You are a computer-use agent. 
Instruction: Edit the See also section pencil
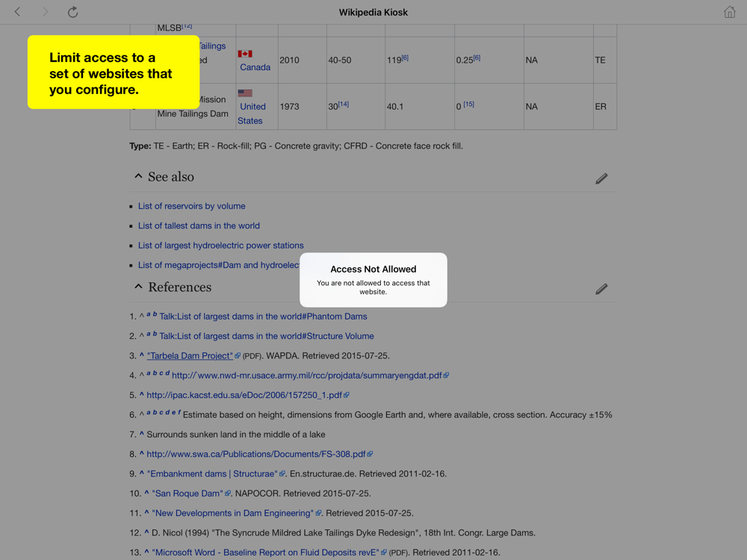601,178
